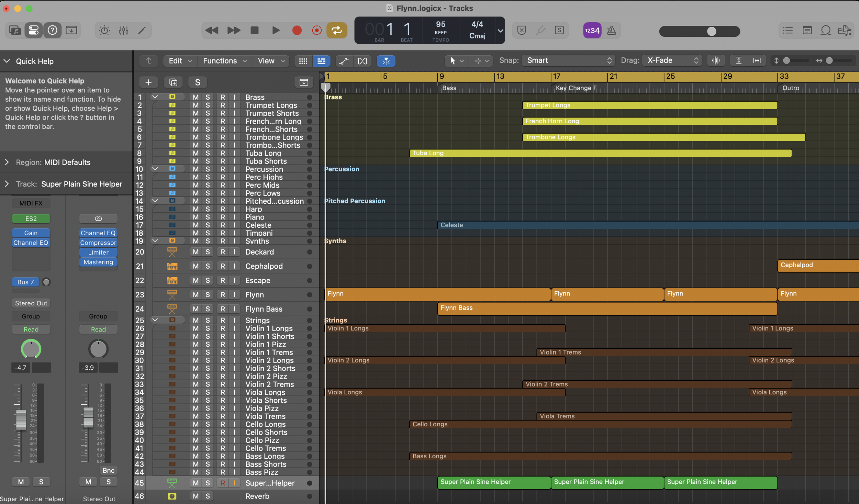Open the Snap Smart dropdown

tap(568, 60)
